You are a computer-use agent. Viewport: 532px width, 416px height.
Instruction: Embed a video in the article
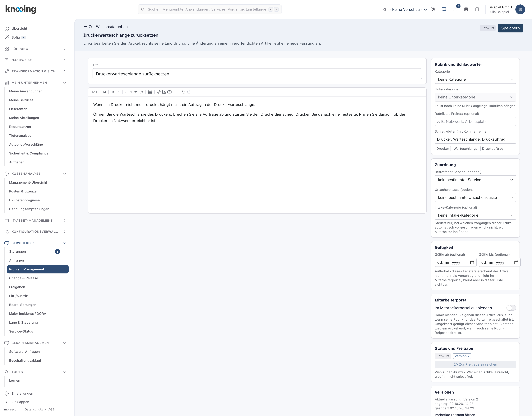pyautogui.click(x=170, y=92)
